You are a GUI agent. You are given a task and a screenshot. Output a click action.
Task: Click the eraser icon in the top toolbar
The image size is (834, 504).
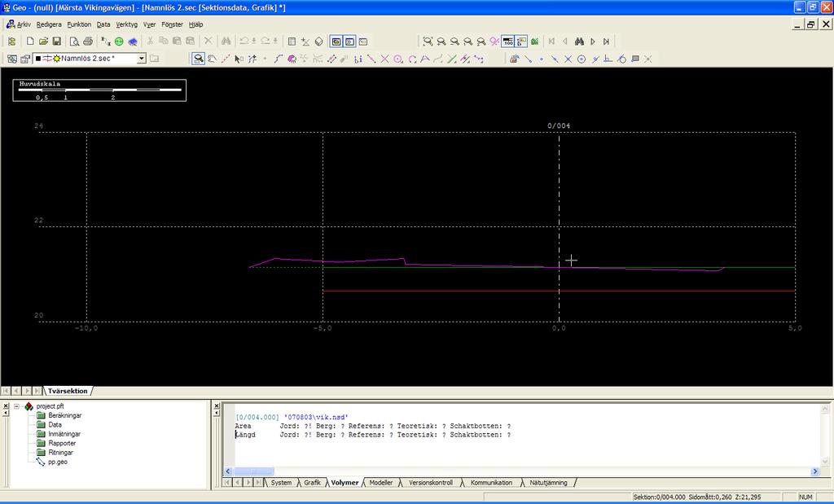tap(318, 42)
